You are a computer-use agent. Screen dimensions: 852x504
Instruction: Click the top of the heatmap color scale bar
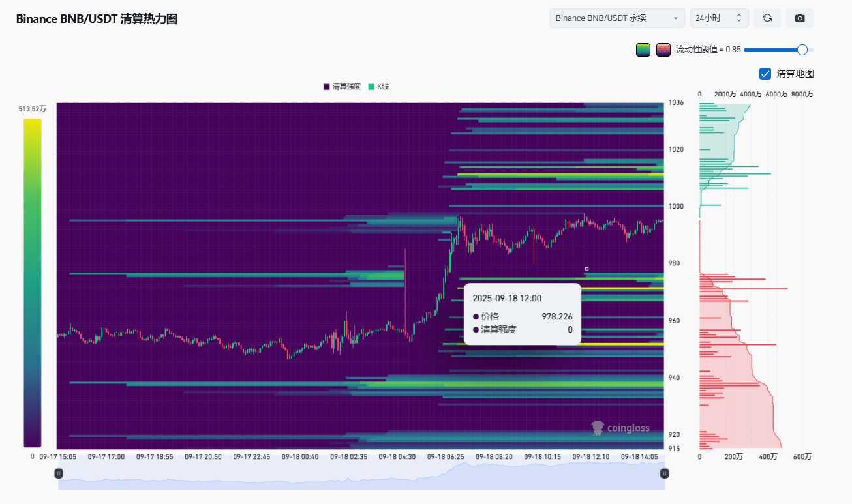pos(33,121)
